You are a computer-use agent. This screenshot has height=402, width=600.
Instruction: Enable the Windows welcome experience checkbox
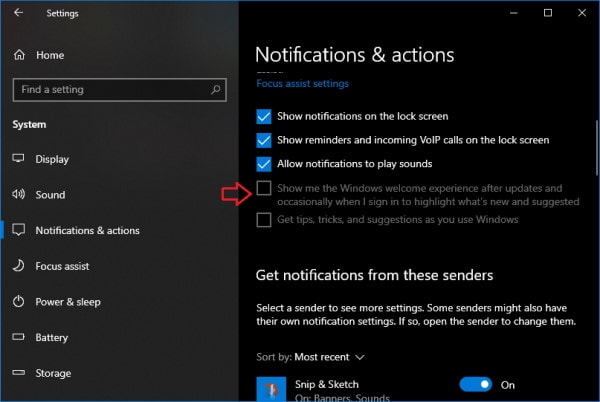(x=264, y=188)
